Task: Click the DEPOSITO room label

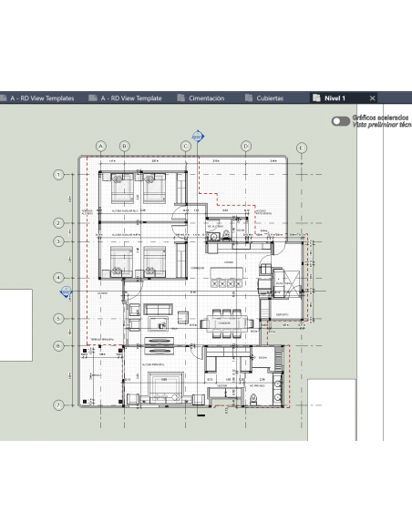Action: click(283, 314)
